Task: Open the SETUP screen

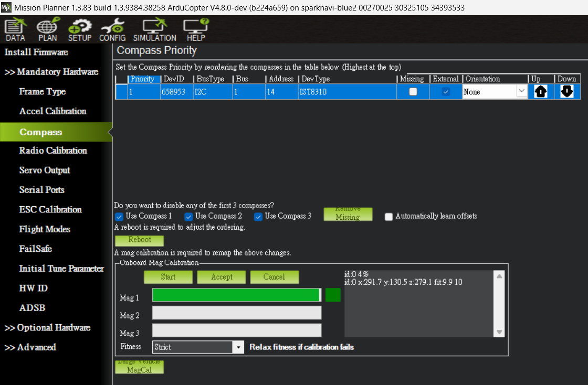Action: coord(79,29)
